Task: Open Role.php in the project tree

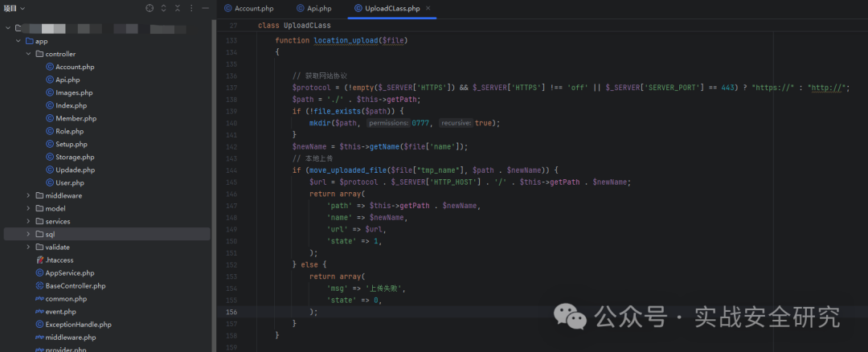Action: (69, 131)
